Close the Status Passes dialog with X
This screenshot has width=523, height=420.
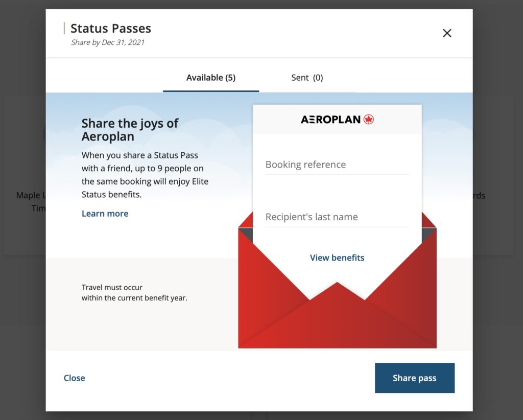tap(447, 33)
